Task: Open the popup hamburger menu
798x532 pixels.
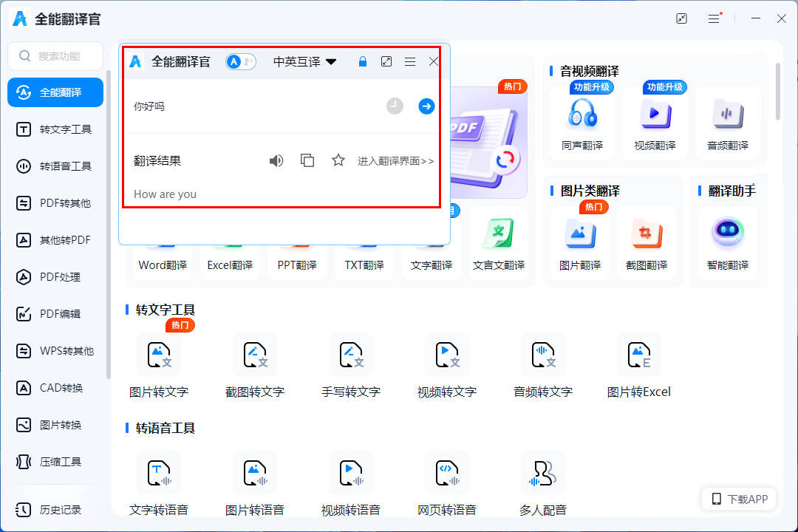Action: [x=409, y=61]
